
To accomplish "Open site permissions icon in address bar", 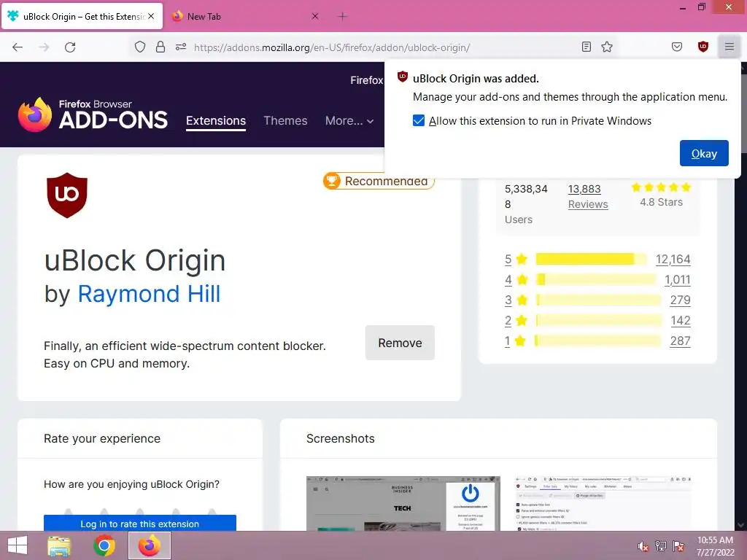I will click(x=181, y=47).
